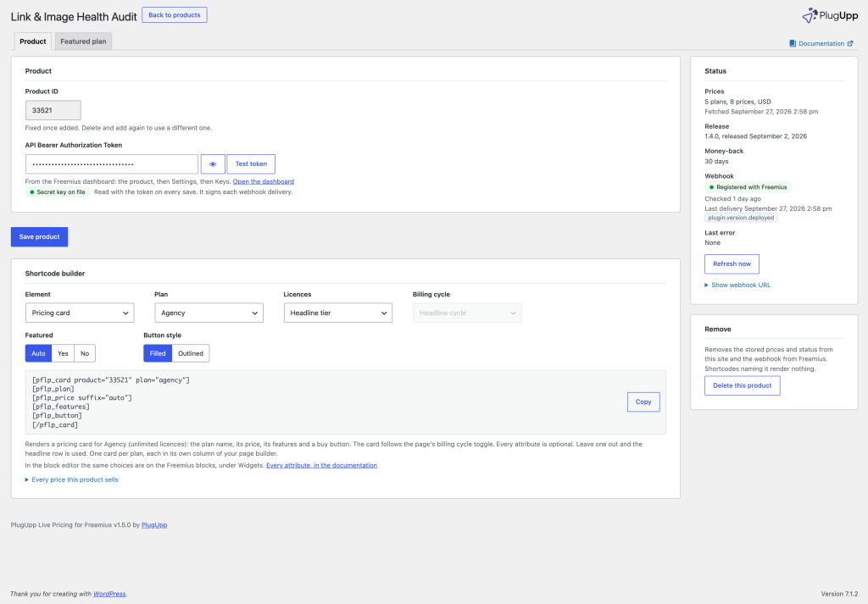Viewport: 868px width, 604px height.
Task: Set Featured to No
Action: click(85, 353)
